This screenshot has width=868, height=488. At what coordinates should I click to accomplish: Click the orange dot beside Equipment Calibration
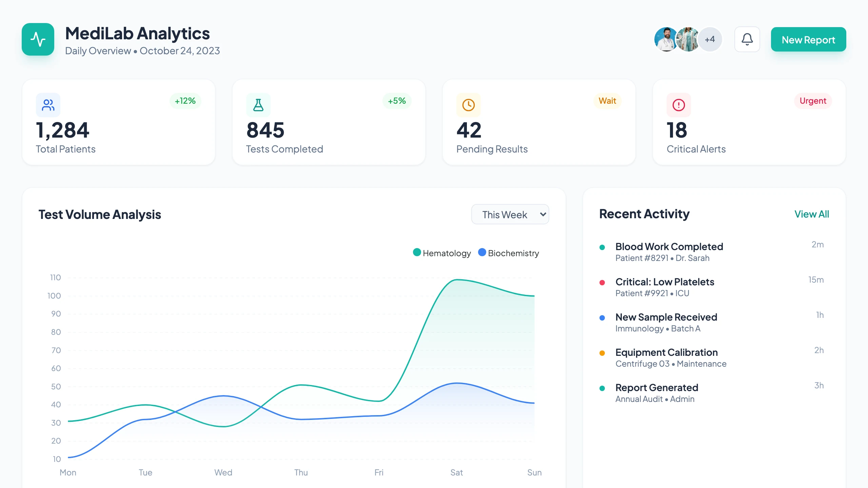602,353
